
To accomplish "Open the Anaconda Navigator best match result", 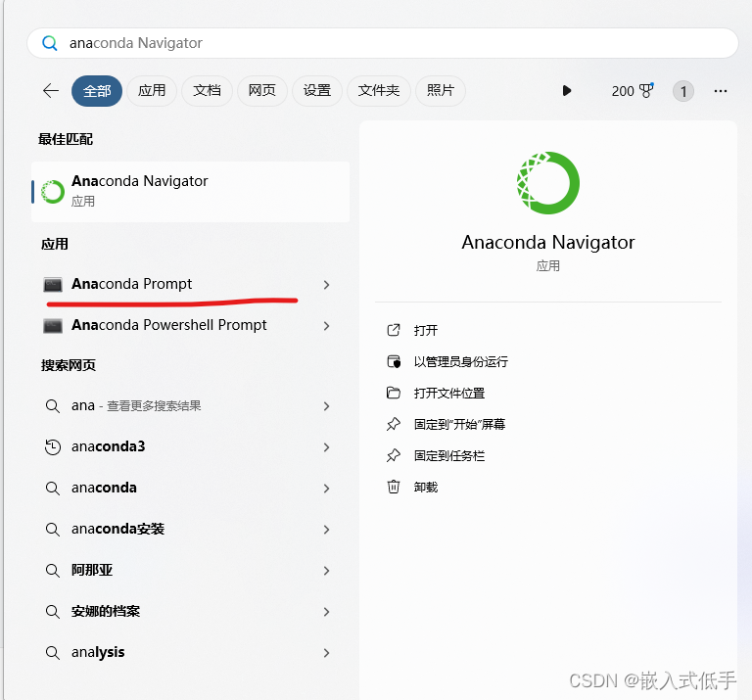I will (x=190, y=192).
